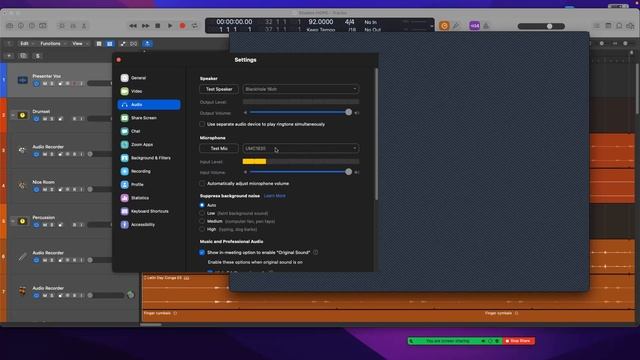Click the track 7 Audio Recorder conga icon
640x360 pixels.
[x=22, y=291]
